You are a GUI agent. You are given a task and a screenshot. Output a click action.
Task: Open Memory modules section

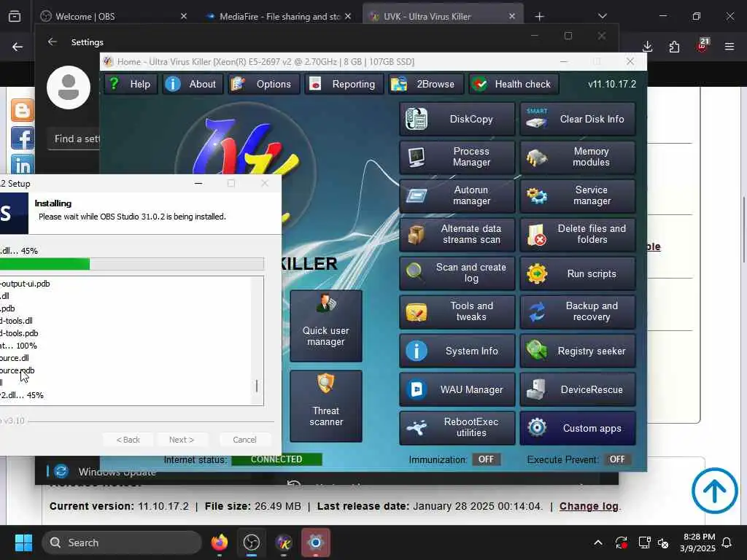[578, 157]
